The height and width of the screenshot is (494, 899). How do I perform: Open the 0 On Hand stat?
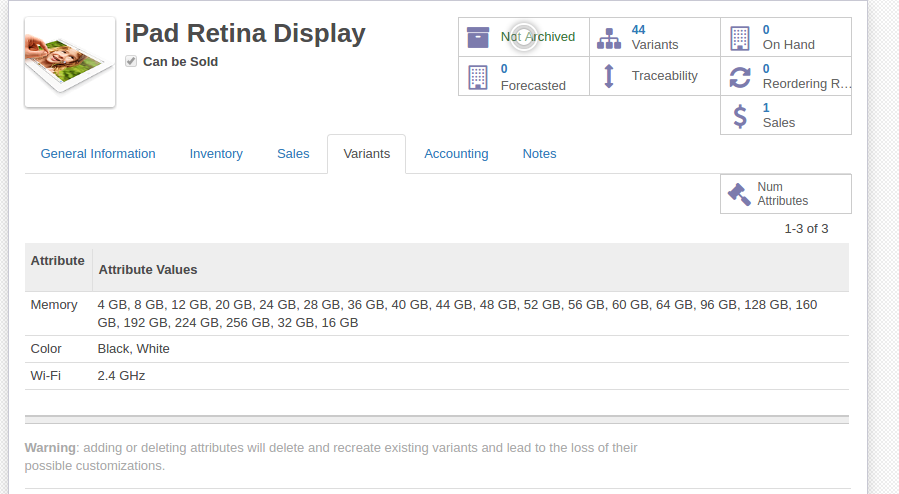[788, 37]
